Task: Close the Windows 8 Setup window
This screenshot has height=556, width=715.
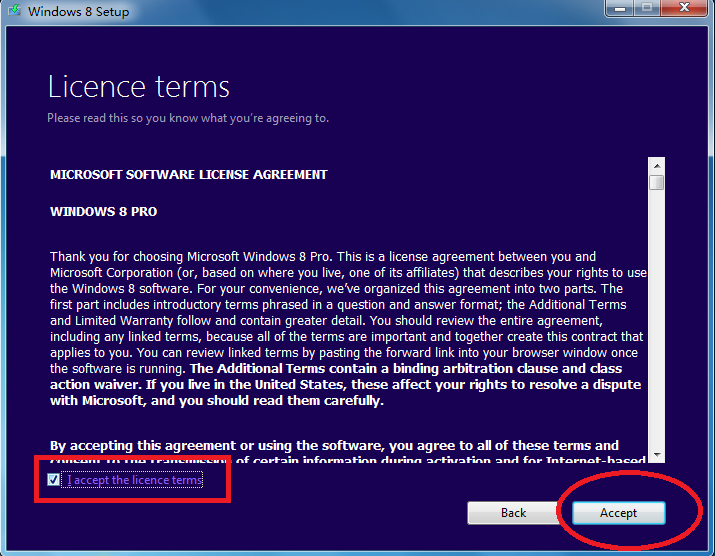Action: [684, 8]
